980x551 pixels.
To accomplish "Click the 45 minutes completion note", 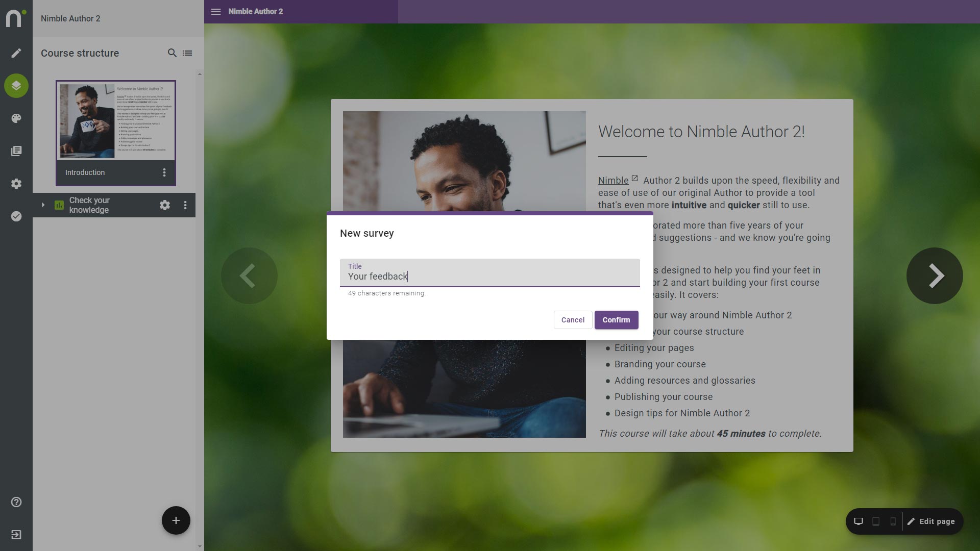I will pyautogui.click(x=710, y=434).
